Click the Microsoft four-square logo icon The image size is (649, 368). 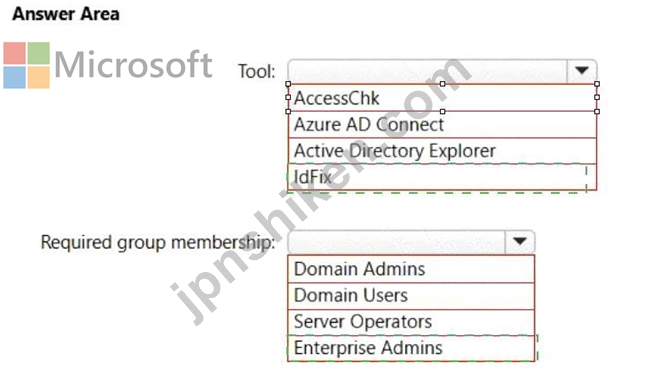[x=26, y=65]
